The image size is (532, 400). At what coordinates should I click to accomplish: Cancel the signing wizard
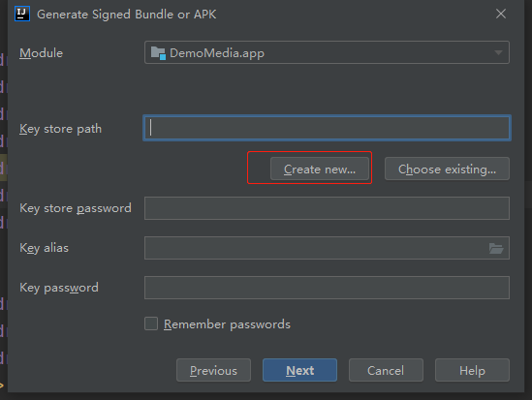[386, 370]
